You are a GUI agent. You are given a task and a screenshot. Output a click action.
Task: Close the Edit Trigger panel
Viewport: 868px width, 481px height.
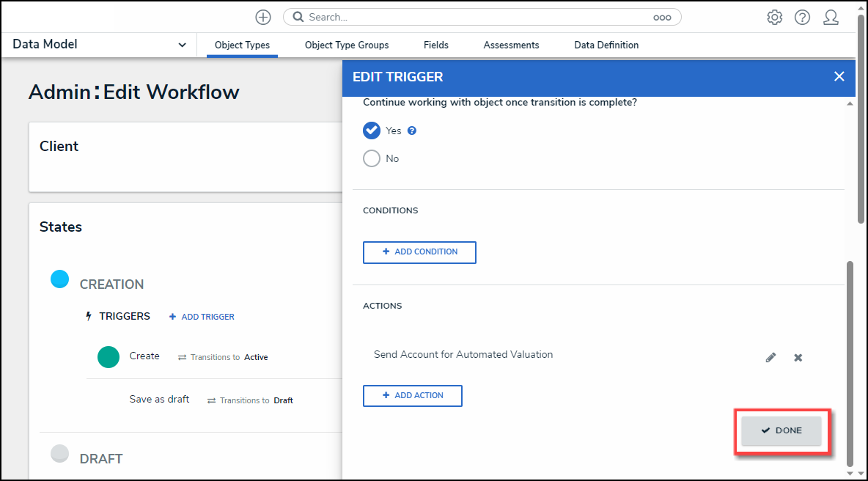click(839, 76)
